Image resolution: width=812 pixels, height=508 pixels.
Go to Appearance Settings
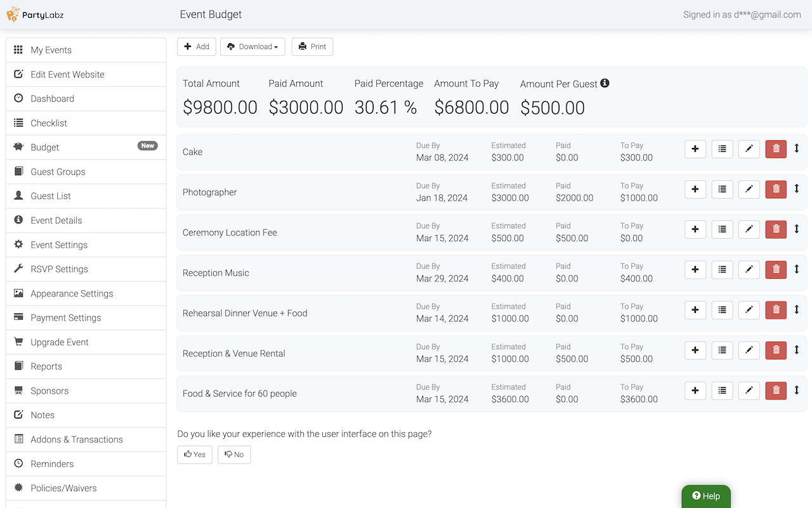[x=86, y=293]
